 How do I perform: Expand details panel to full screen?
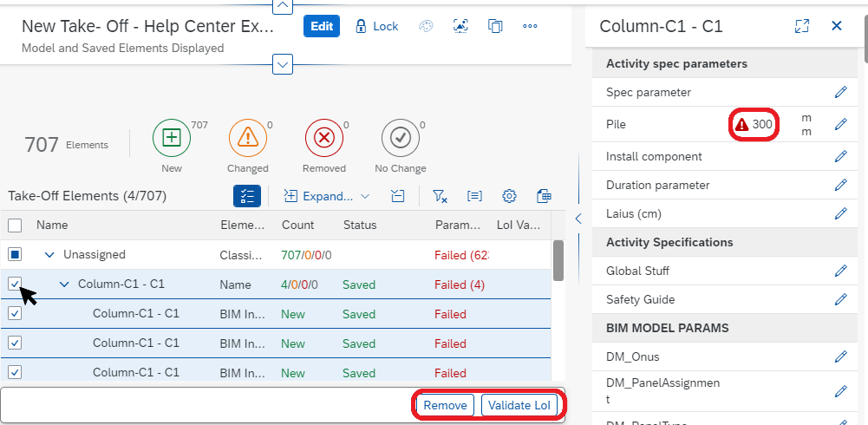point(801,26)
